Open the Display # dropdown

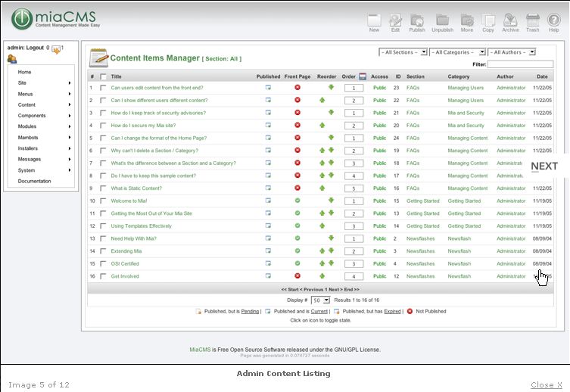point(320,300)
